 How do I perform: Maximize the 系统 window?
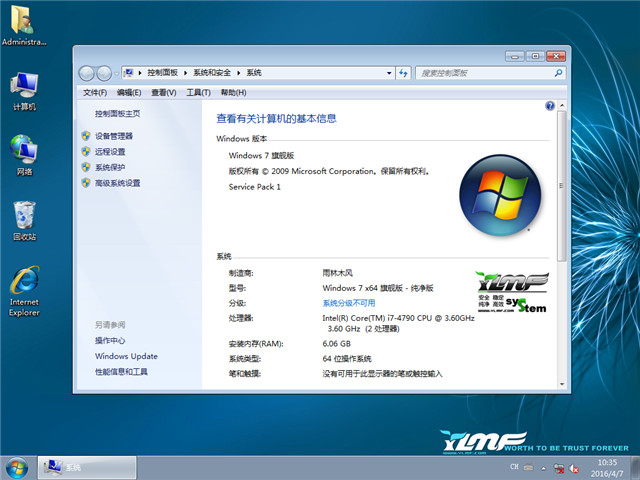535,56
